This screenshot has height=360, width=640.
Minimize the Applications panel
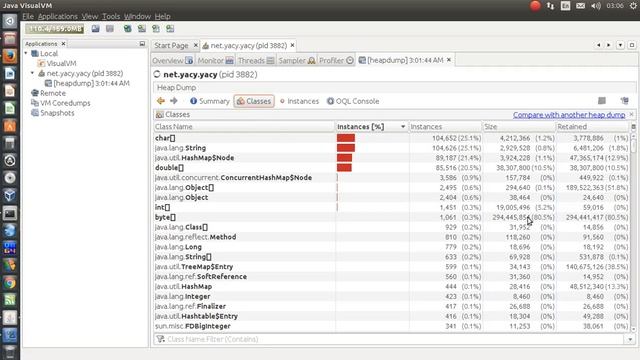click(142, 44)
